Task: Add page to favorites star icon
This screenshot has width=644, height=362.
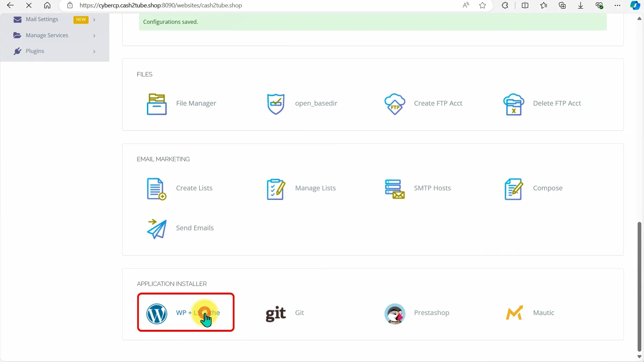Action: click(x=482, y=5)
